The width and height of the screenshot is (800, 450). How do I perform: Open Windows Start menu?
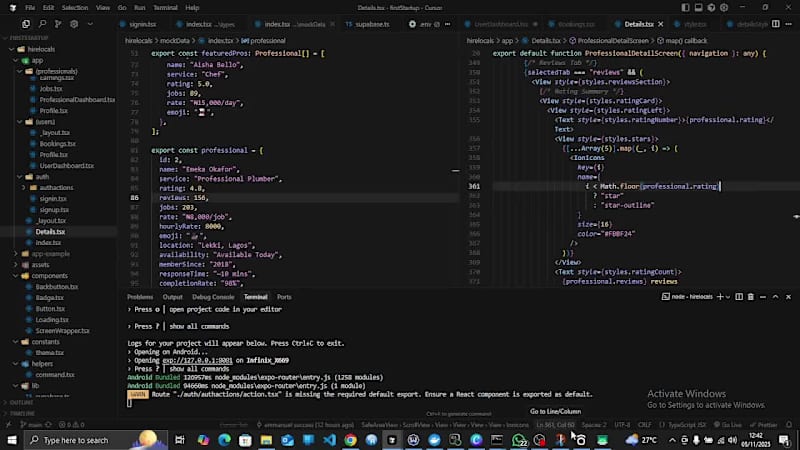coord(12,440)
